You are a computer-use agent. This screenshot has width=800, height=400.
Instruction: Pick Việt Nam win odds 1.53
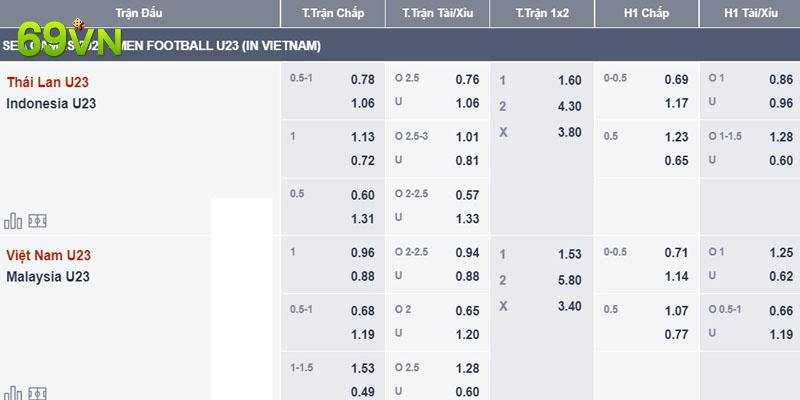coord(569,254)
